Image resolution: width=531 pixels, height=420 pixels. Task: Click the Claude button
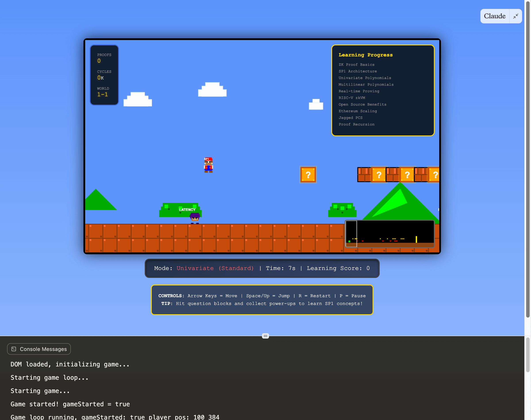tap(495, 16)
